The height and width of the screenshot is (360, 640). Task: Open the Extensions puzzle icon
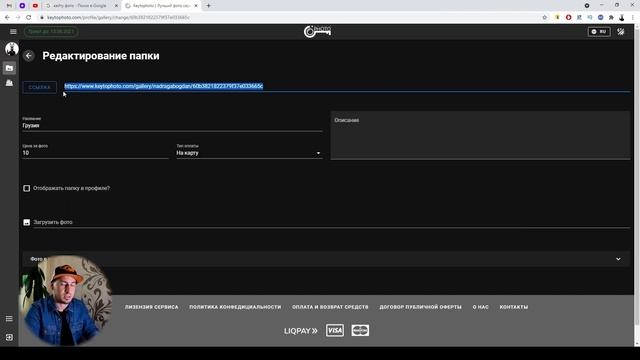611,18
